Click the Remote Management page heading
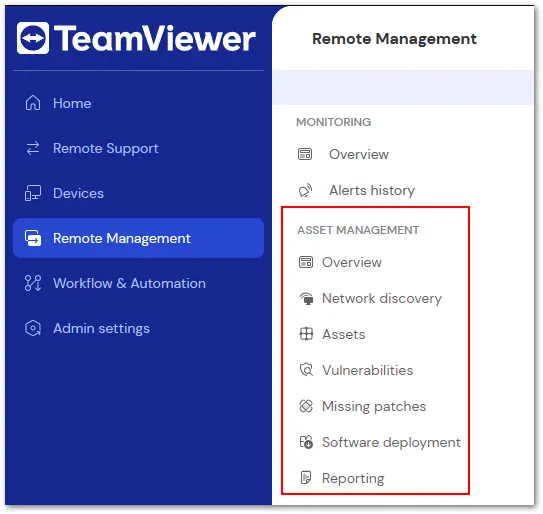This screenshot has height=514, width=543. pyautogui.click(x=394, y=39)
